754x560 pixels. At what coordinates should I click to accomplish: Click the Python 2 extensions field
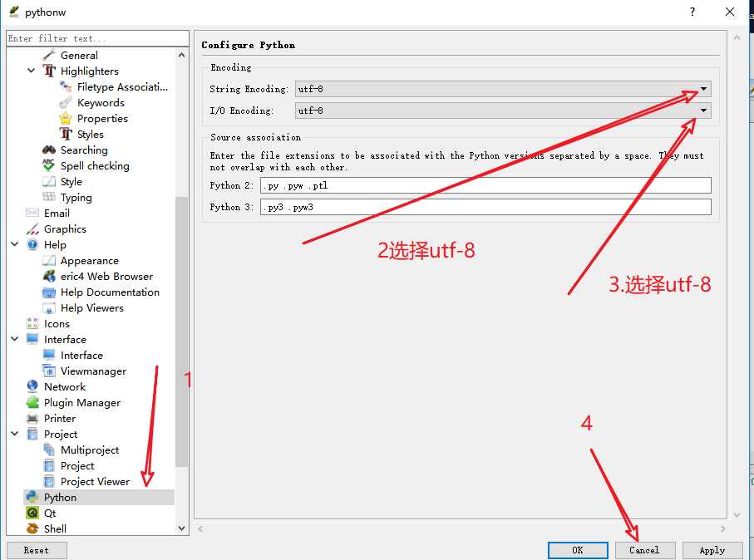tap(485, 185)
